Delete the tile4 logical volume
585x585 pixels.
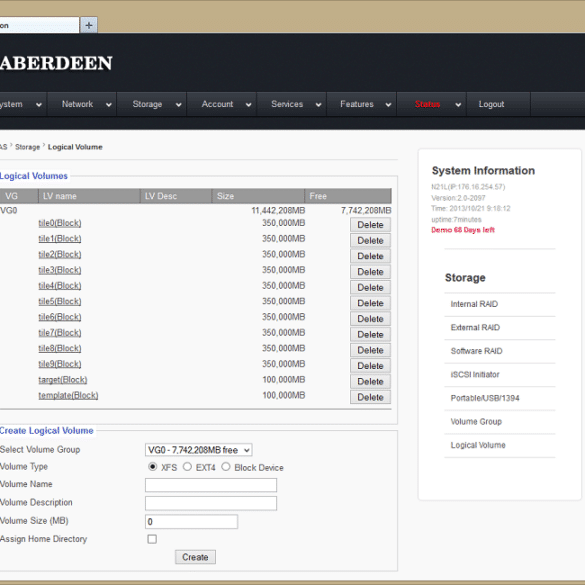[370, 287]
